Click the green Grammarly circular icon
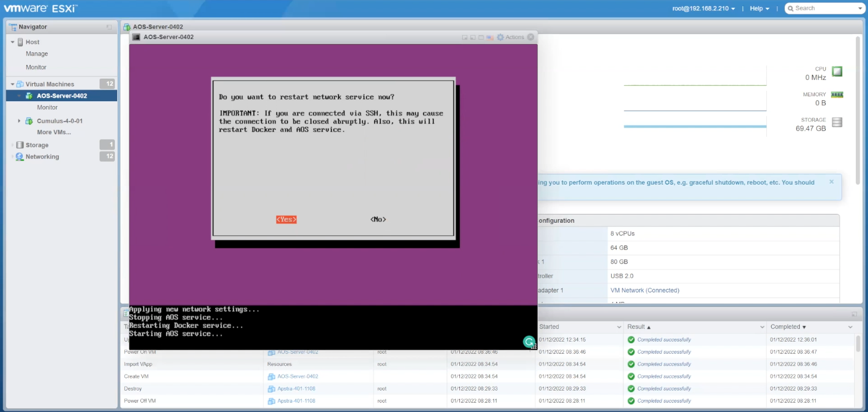868x412 pixels. click(529, 342)
